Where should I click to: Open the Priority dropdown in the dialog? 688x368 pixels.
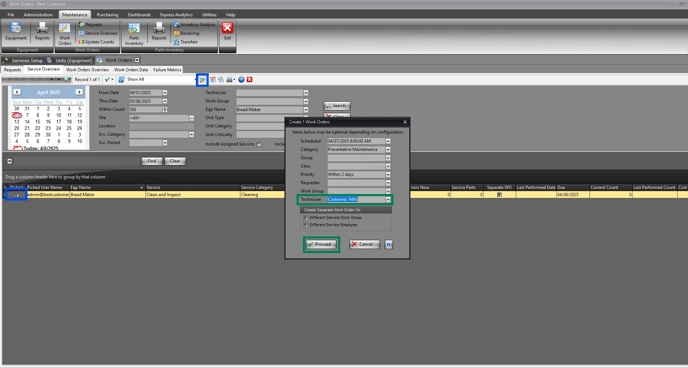click(x=388, y=175)
